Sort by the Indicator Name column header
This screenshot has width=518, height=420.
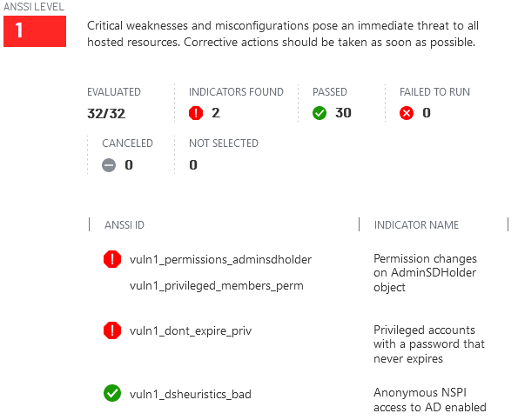(416, 225)
